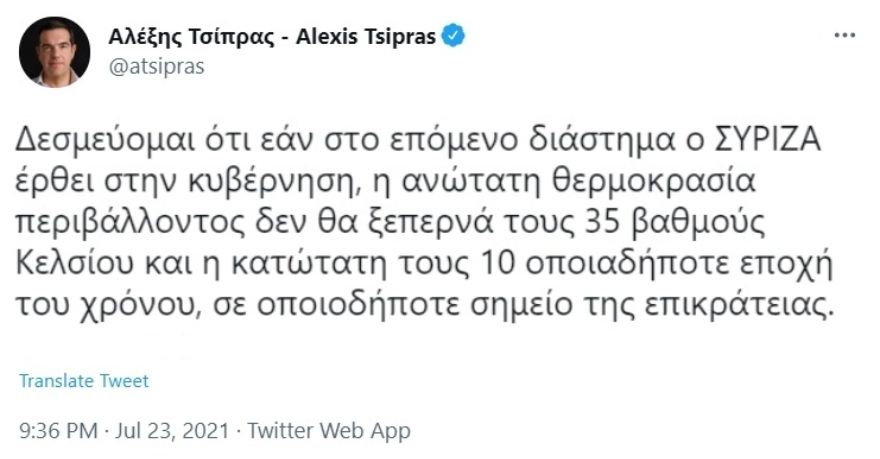Screen dimensions: 880x459
Task: Open the Twitter Web App source link
Action: [x=329, y=431]
